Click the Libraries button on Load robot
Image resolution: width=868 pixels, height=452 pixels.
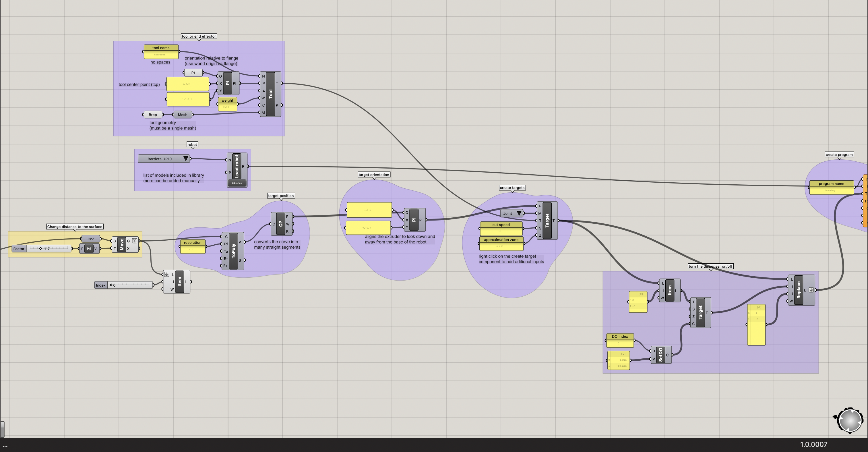coord(237,183)
